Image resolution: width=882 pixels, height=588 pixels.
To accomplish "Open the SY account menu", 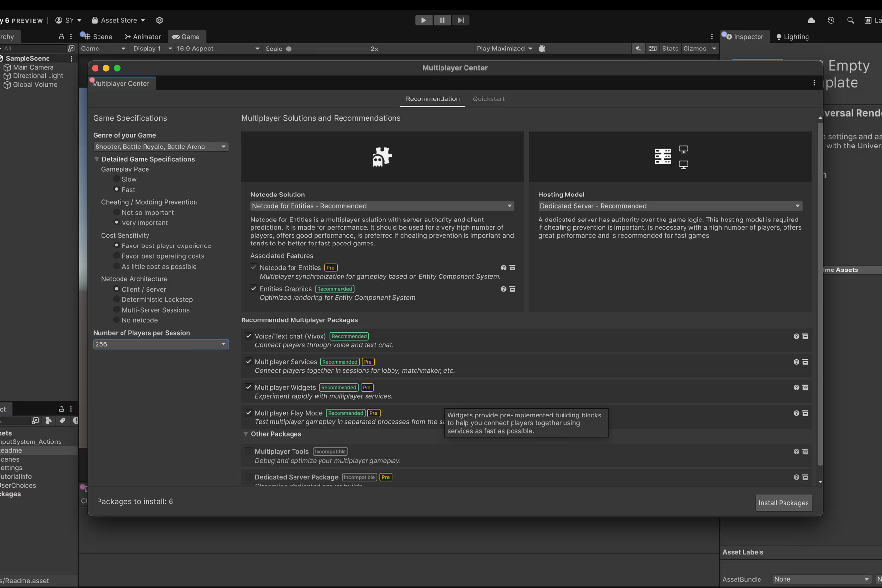I will (x=69, y=20).
